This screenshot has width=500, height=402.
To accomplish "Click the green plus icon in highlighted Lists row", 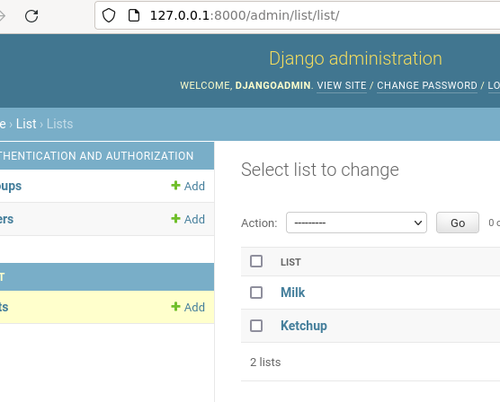I will 175,306.
